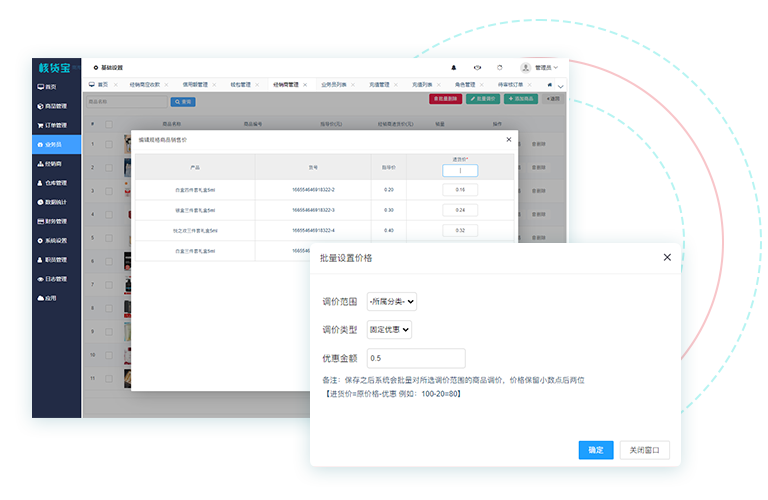Open 数据统计 in the sidebar
The width and height of the screenshot is (768, 500).
pyautogui.click(x=54, y=202)
